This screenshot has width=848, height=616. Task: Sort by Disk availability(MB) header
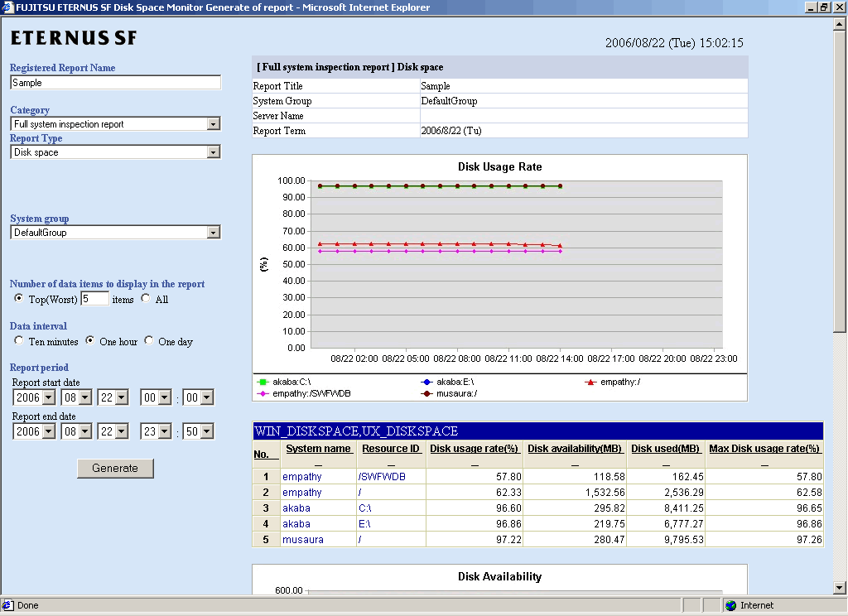click(x=575, y=449)
